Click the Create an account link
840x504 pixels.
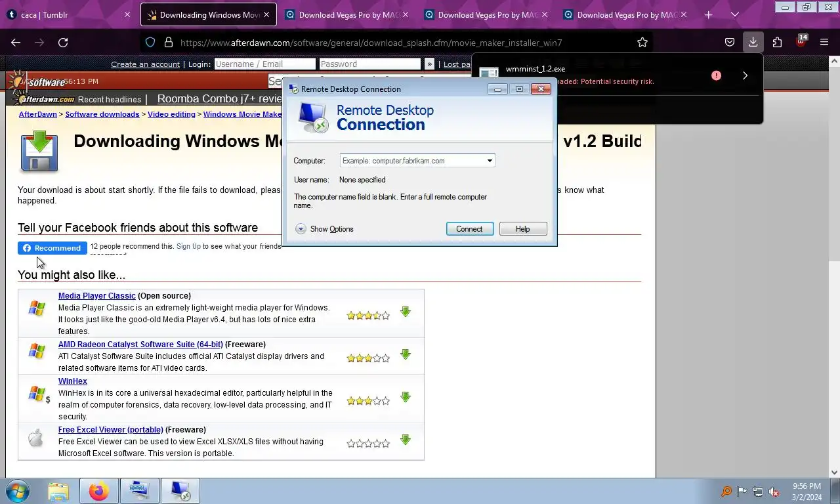145,64
